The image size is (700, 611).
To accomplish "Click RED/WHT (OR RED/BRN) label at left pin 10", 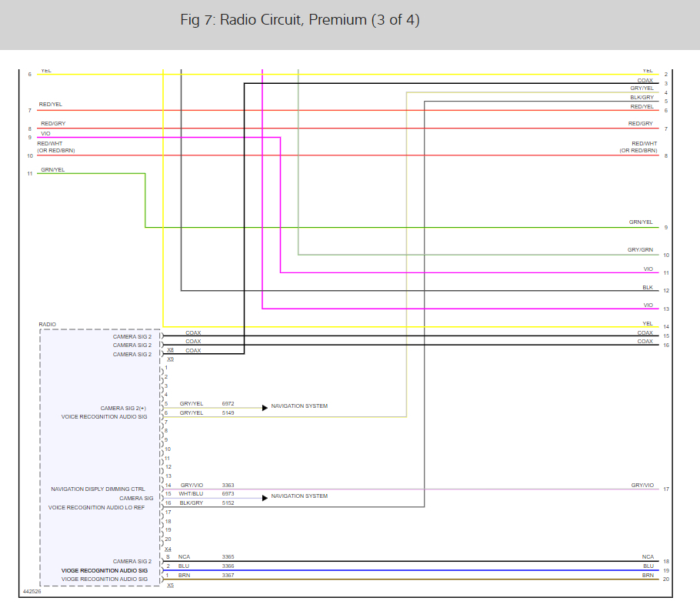I will 56,147.
